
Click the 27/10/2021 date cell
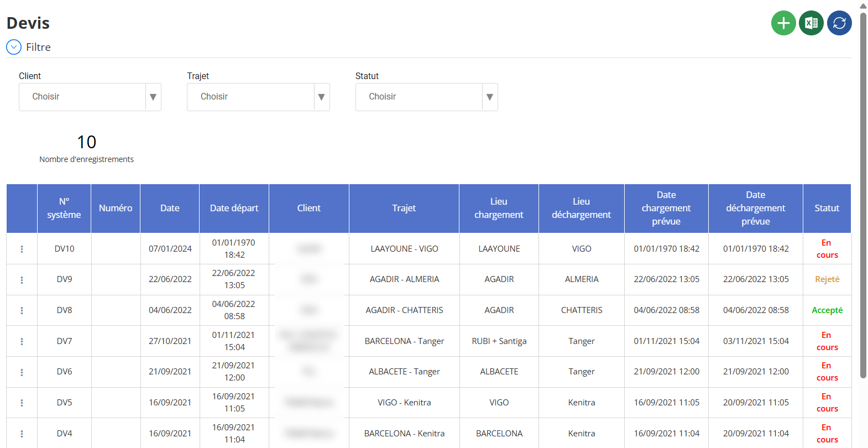[x=170, y=341]
